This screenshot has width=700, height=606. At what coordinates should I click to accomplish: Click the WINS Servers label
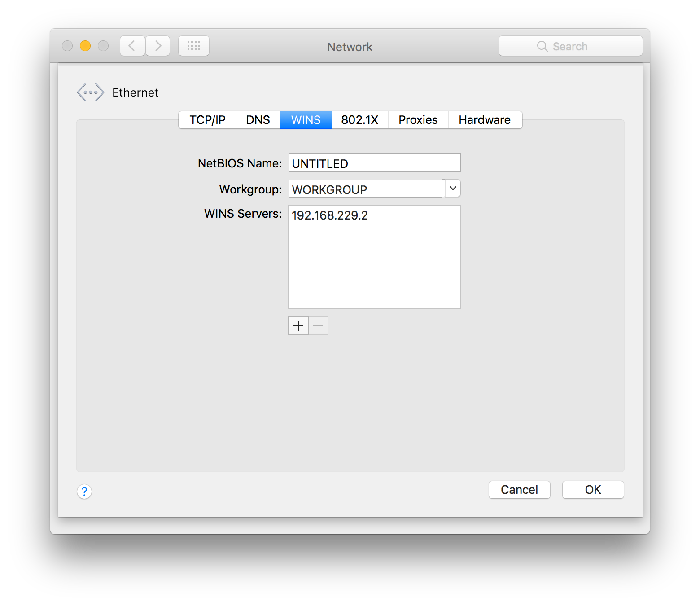click(x=243, y=214)
